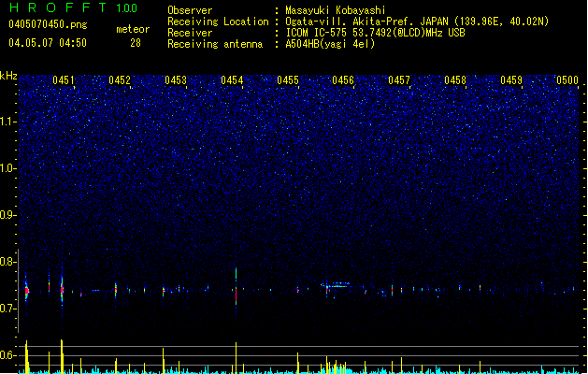Click the meteor label
This screenshot has height=374, width=588.
pyautogui.click(x=133, y=29)
